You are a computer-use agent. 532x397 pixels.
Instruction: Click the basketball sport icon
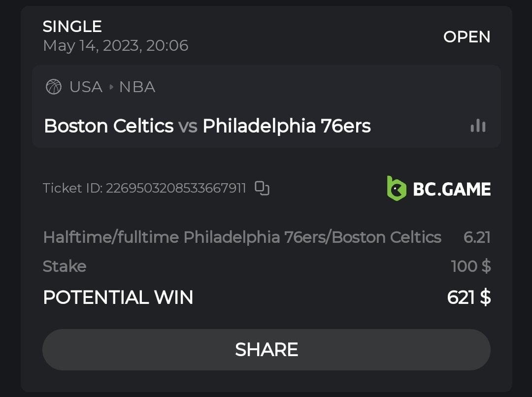[54, 87]
